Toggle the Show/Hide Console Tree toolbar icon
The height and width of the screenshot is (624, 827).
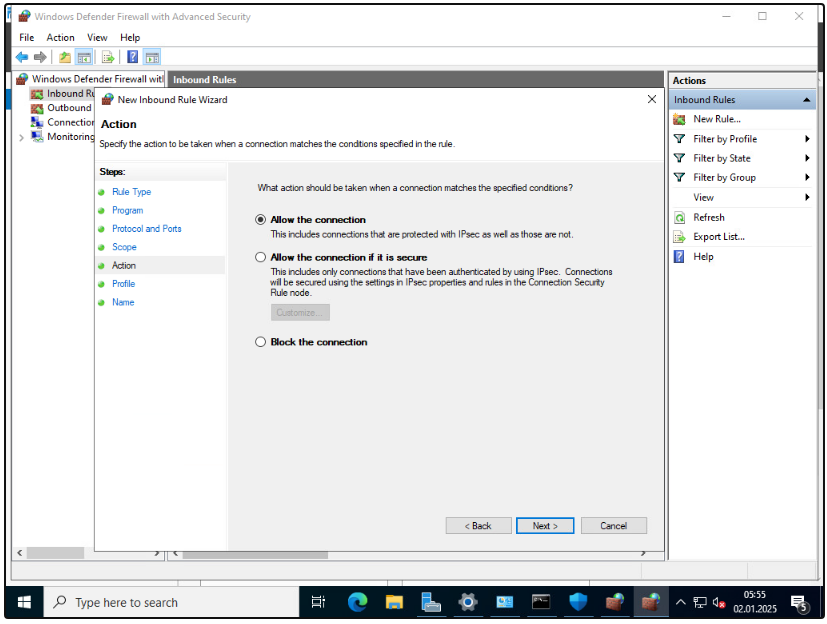pyautogui.click(x=84, y=57)
